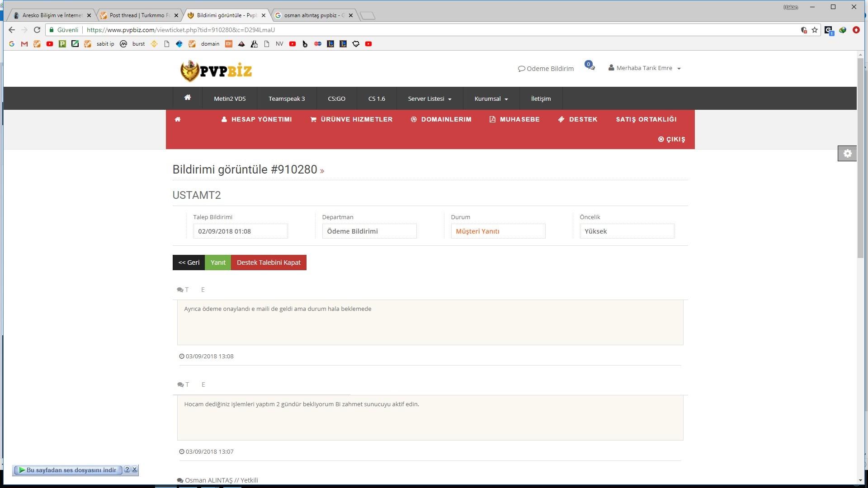Open the black Z bookmark icon
The image size is (868, 488).
tap(75, 44)
